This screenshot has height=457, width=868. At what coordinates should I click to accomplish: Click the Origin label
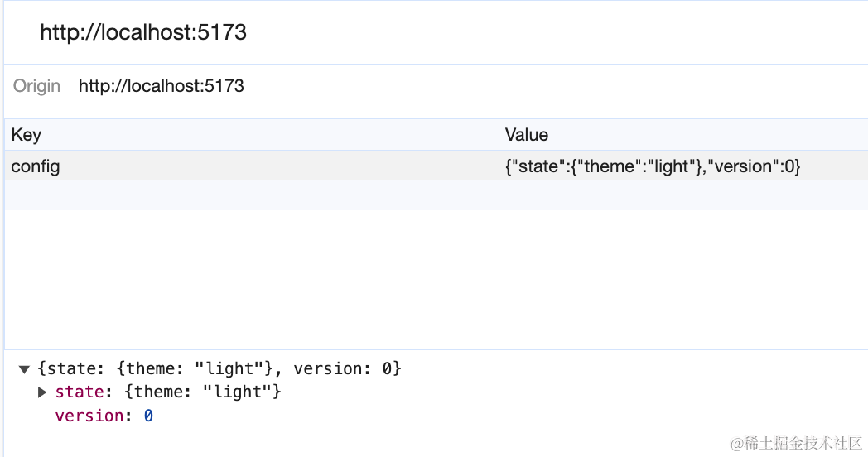coord(36,86)
